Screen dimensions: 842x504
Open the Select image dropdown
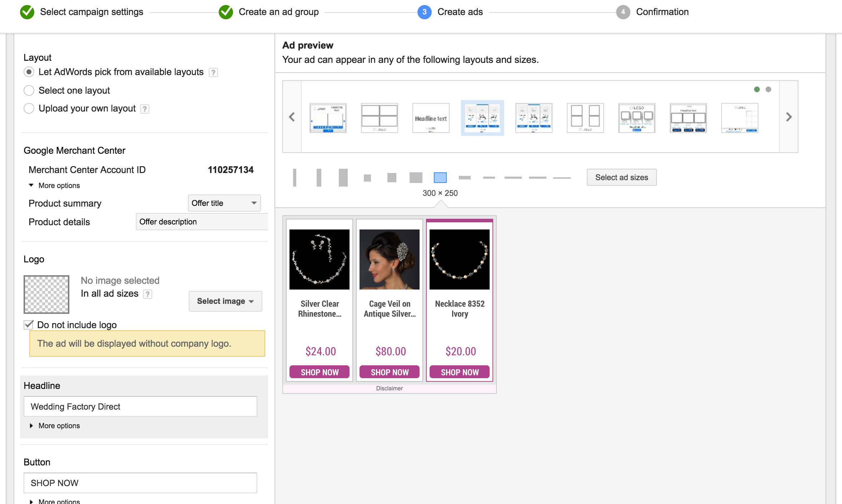point(225,301)
